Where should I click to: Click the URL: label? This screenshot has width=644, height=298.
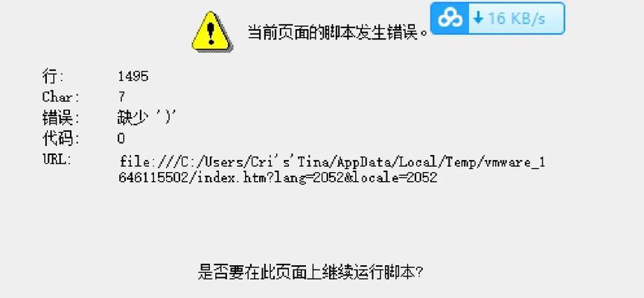(57, 159)
